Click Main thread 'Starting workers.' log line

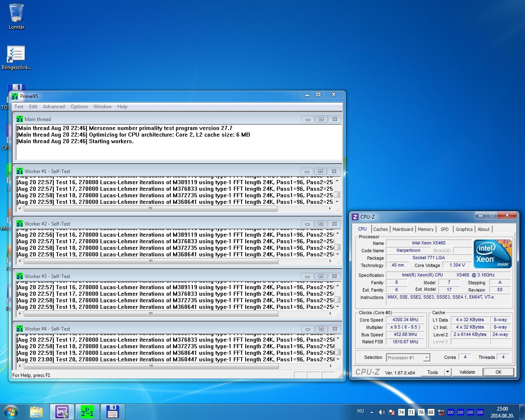pos(75,141)
